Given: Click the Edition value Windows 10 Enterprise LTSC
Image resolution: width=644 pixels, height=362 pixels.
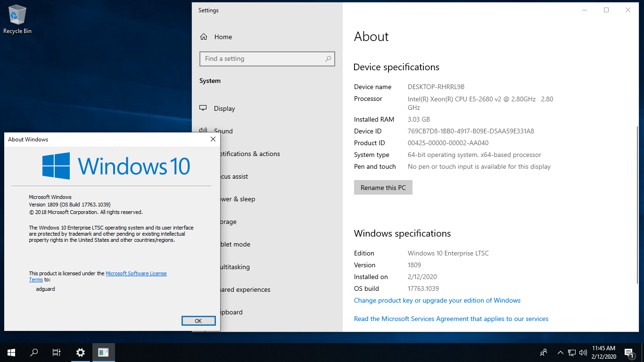Looking at the screenshot, I should point(448,253).
